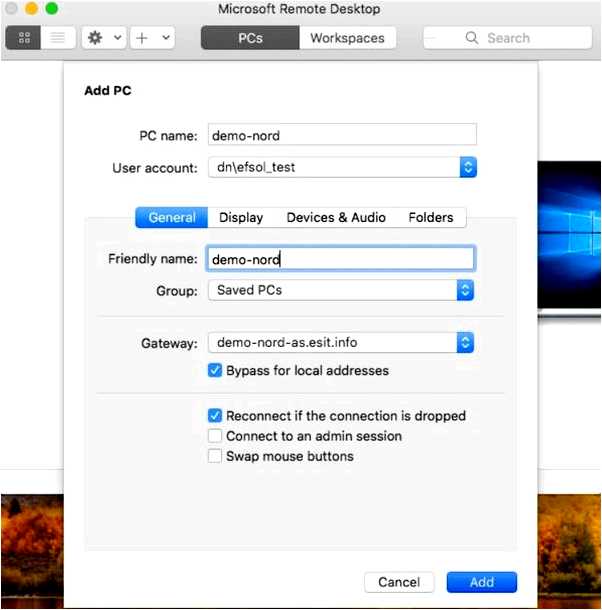This screenshot has width=602, height=610.
Task: Select the PCs tab
Action: pyautogui.click(x=250, y=38)
